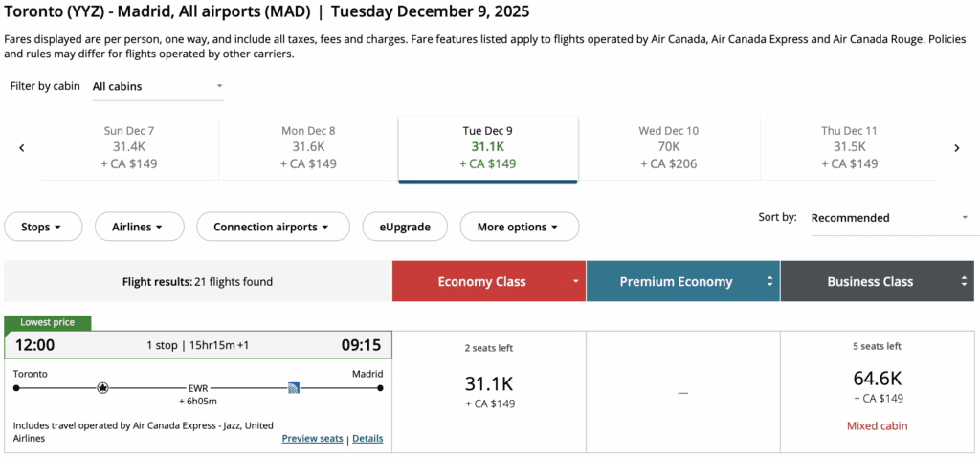
Task: Select the Wed Dec 10 date tab
Action: coord(668,147)
